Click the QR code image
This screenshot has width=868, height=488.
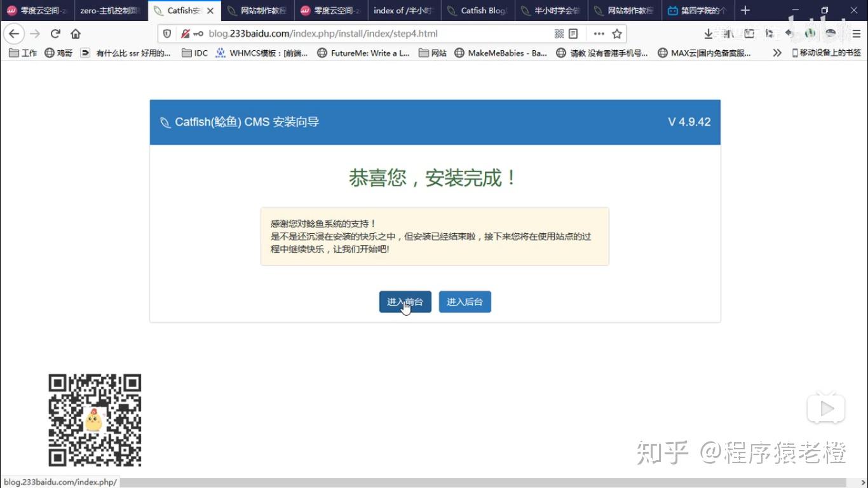click(x=95, y=420)
